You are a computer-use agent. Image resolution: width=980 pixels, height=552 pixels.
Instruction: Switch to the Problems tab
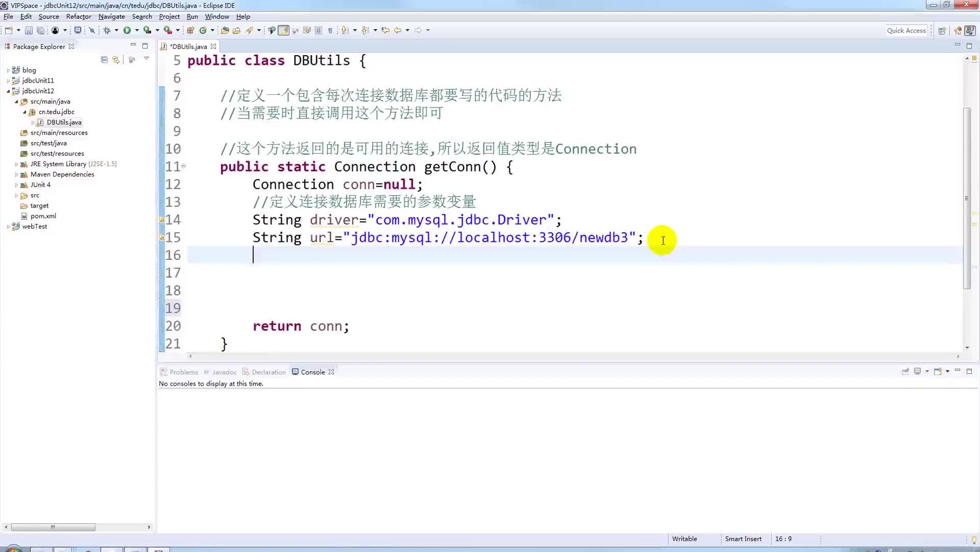(x=179, y=372)
